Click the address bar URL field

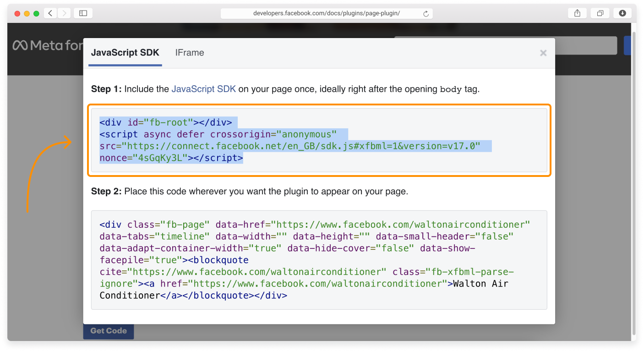click(x=327, y=13)
